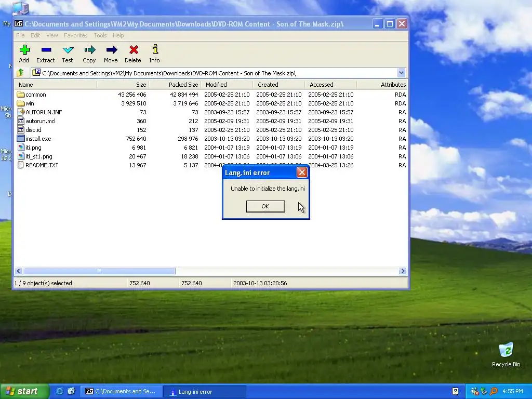Click the second Quick Launch icon
The height and width of the screenshot is (399, 532).
[x=71, y=391]
